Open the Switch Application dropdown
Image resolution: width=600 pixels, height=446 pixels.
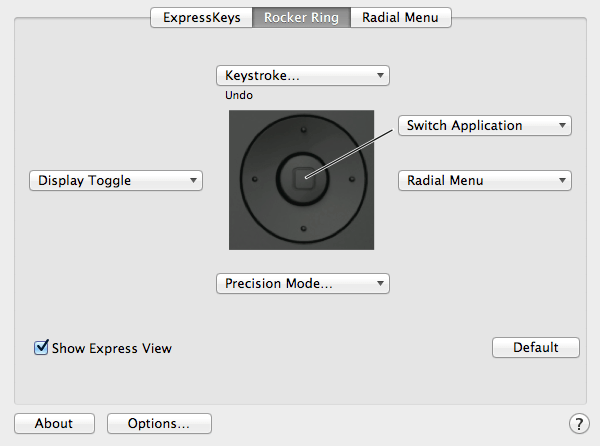click(485, 125)
